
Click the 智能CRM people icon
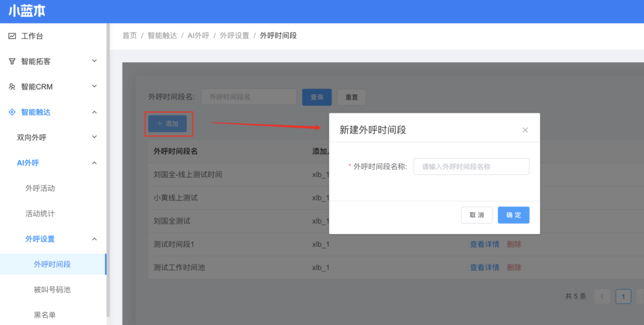click(12, 86)
